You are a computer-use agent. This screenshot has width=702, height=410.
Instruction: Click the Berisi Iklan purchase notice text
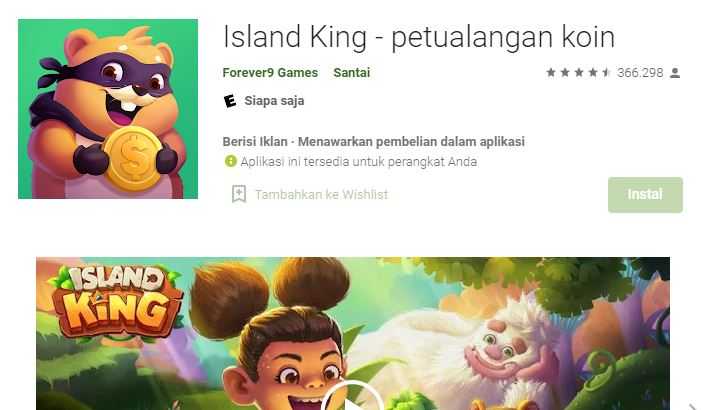click(373, 142)
